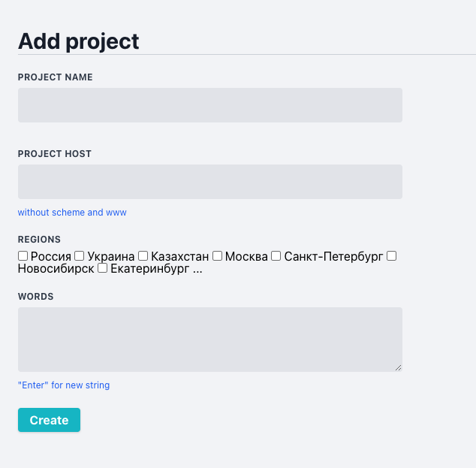
Task: Click the "without scheme and www" hint
Action: point(72,213)
